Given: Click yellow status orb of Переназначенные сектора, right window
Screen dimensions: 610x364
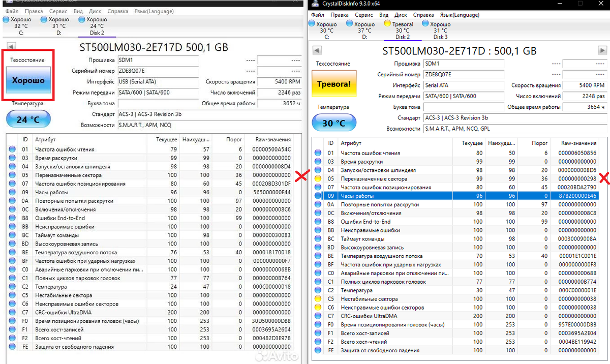Looking at the screenshot, I should [318, 178].
